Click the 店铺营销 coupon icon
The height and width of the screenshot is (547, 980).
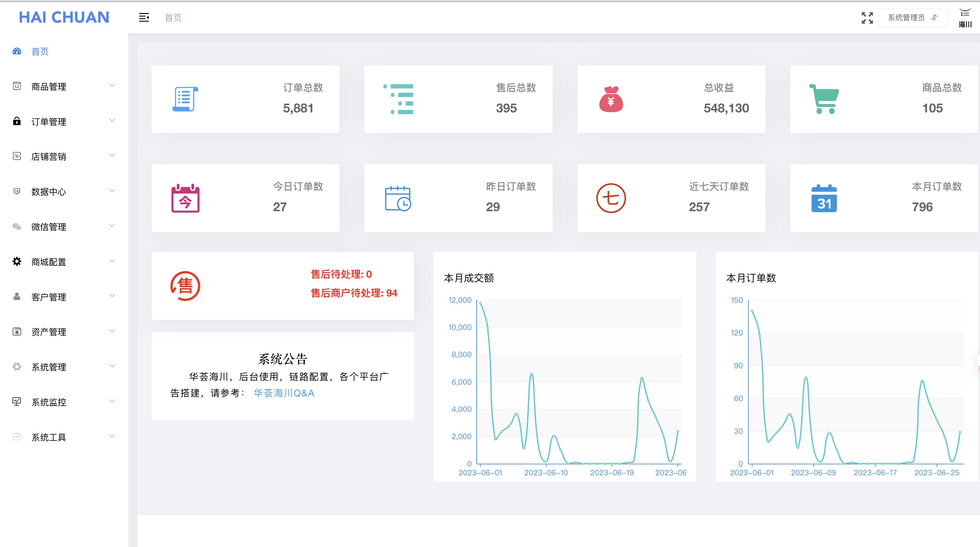(x=17, y=156)
